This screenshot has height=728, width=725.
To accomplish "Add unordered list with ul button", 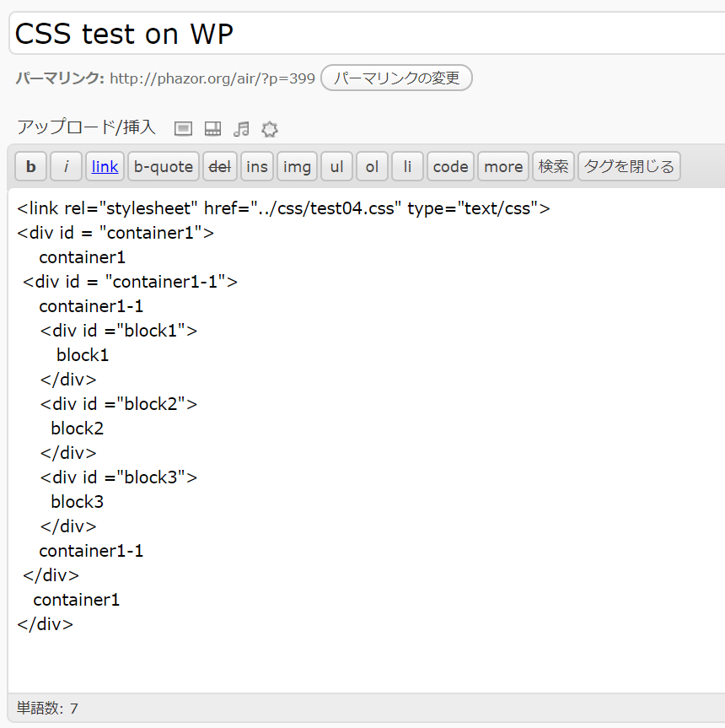I will coord(336,166).
